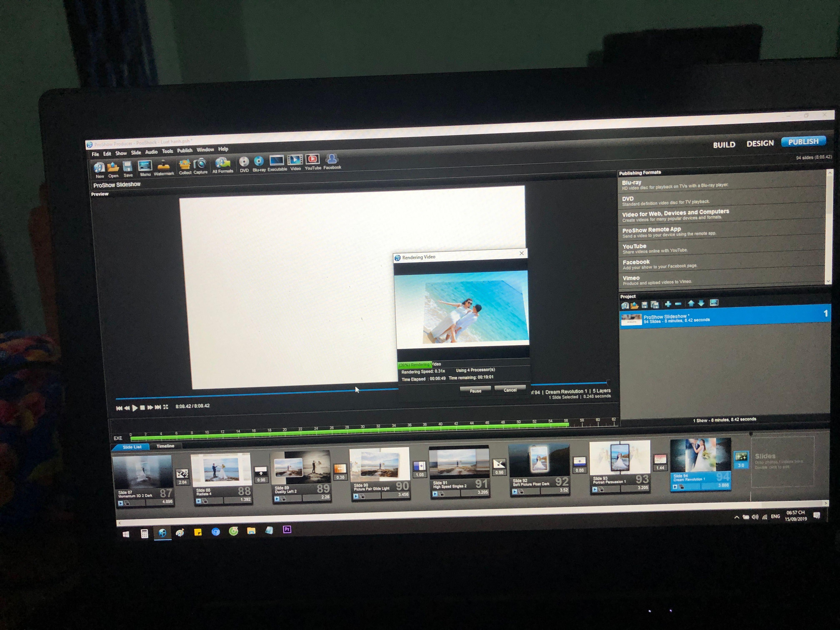Click the transition icon after slide 94
The height and width of the screenshot is (630, 840).
(741, 457)
